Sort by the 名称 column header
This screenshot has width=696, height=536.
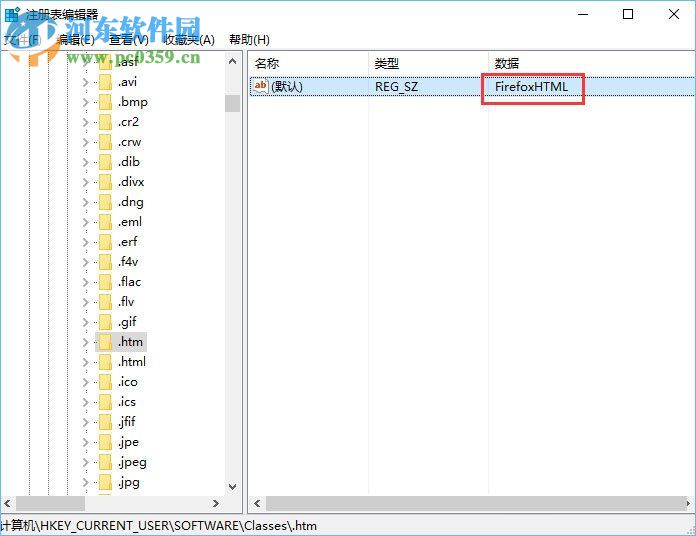(267, 64)
